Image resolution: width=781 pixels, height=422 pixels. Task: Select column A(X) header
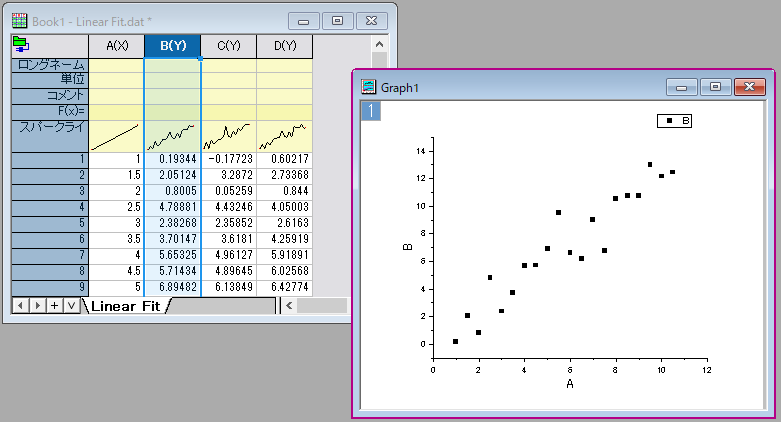click(x=117, y=46)
